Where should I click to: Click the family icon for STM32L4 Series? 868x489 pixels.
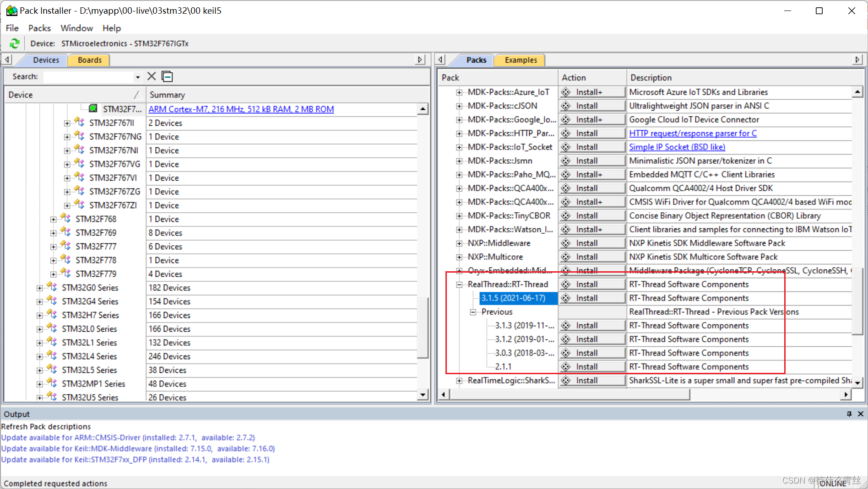coord(52,355)
